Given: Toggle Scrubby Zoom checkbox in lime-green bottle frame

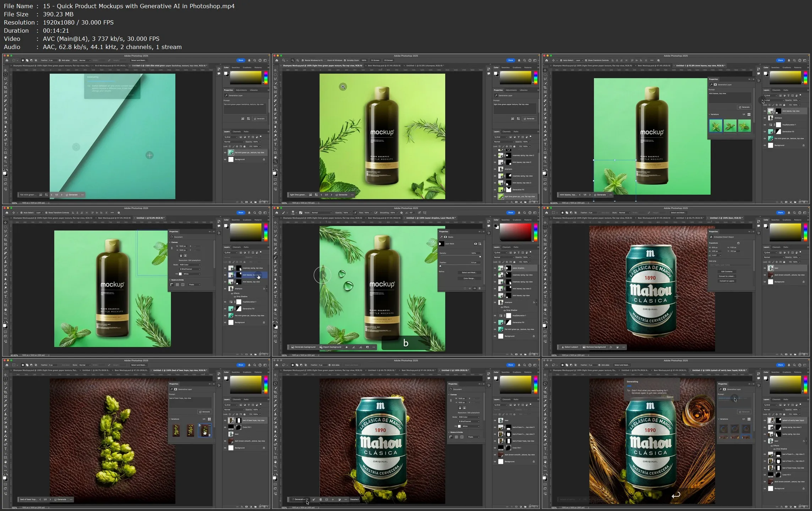Looking at the screenshot, I should click(345, 60).
